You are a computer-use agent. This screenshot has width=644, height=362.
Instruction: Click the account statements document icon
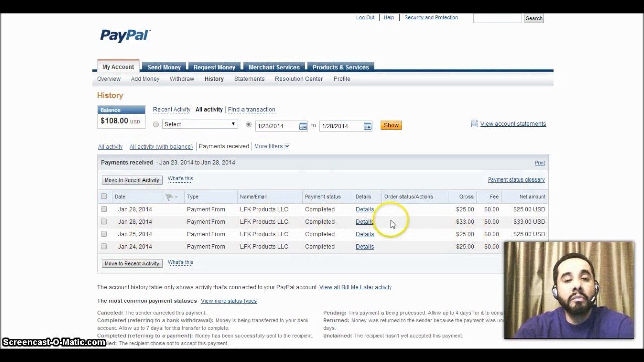click(x=474, y=124)
